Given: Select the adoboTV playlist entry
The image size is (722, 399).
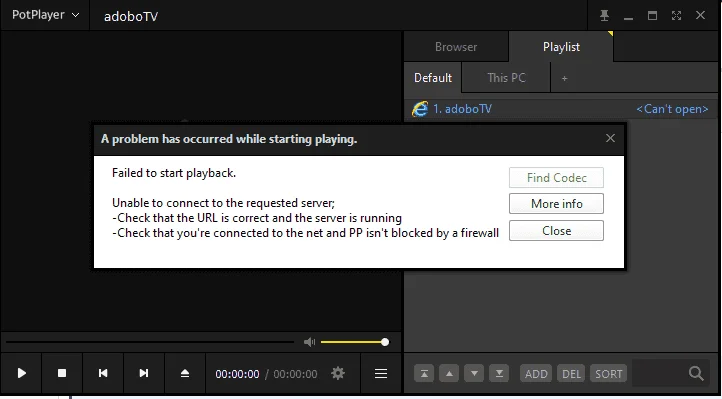Looking at the screenshot, I should pos(561,109).
